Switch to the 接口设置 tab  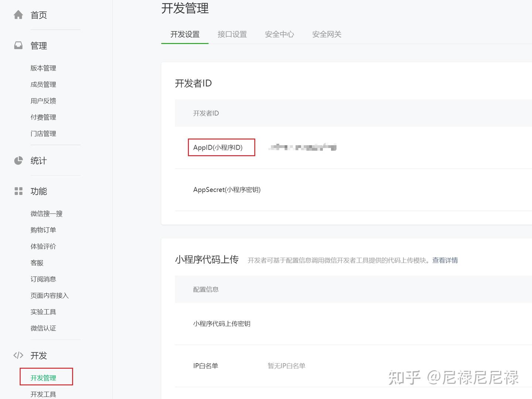pos(232,34)
